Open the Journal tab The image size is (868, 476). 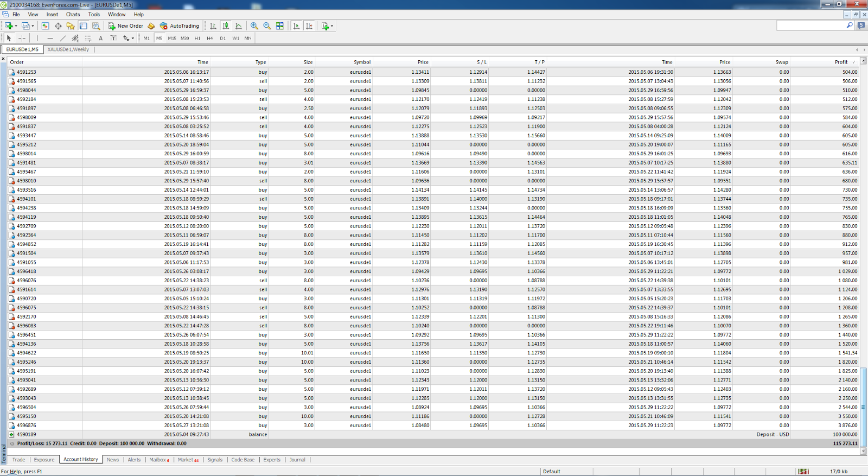[x=297, y=460]
